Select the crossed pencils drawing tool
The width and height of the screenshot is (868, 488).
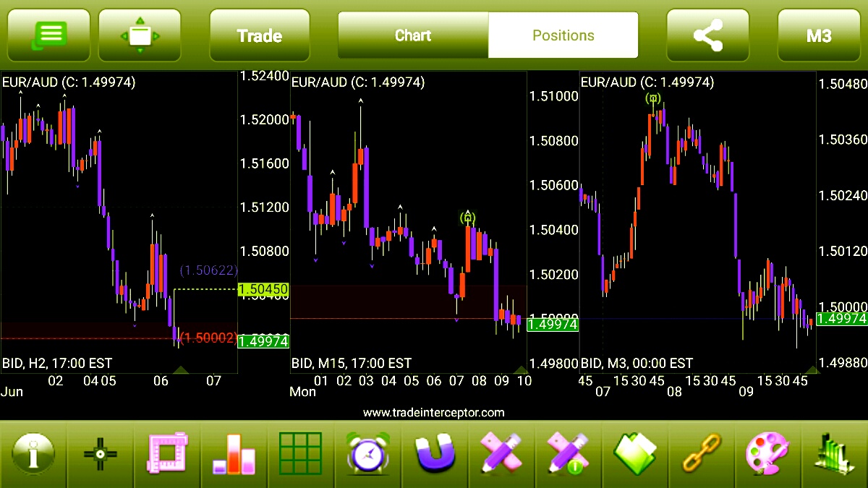(503, 454)
